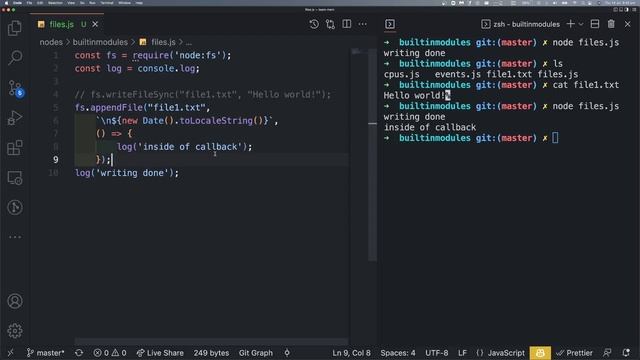
Task: Focus the terminal prompt cursor
Action: [555, 138]
